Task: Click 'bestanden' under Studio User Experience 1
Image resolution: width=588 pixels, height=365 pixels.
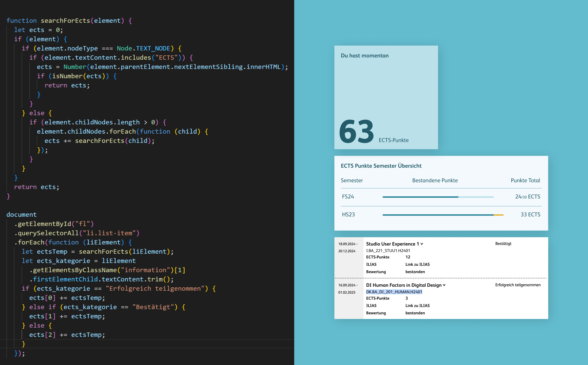Action: pos(415,272)
